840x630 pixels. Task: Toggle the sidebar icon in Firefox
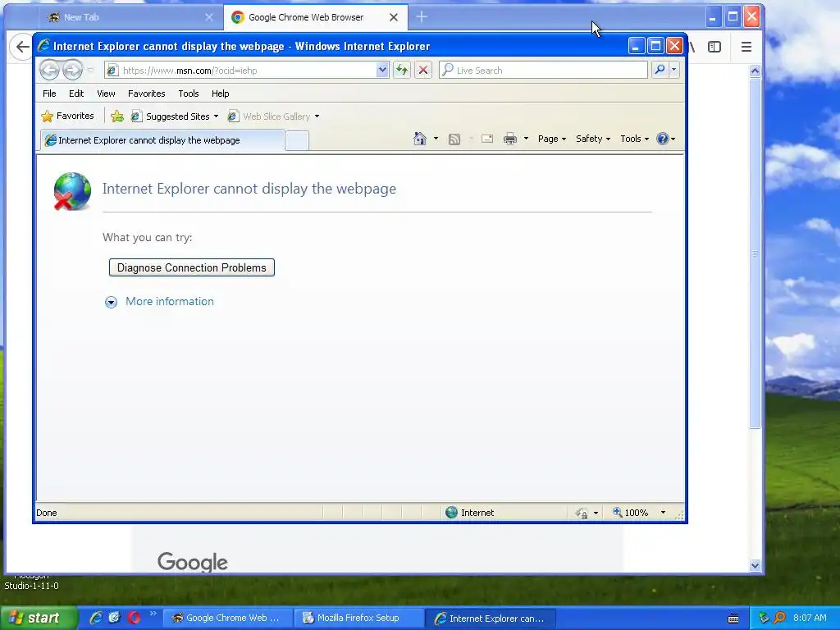point(714,47)
